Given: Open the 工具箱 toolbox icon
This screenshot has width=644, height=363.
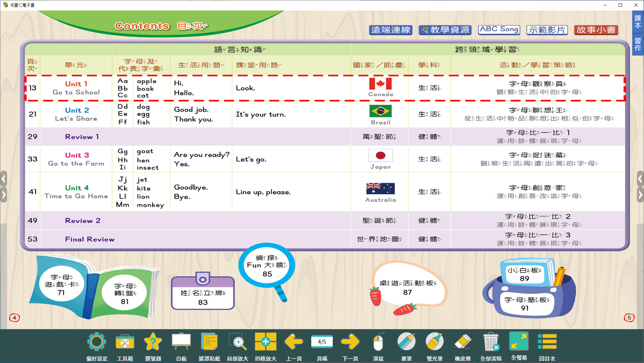Looking at the screenshot, I should pos(125,342).
